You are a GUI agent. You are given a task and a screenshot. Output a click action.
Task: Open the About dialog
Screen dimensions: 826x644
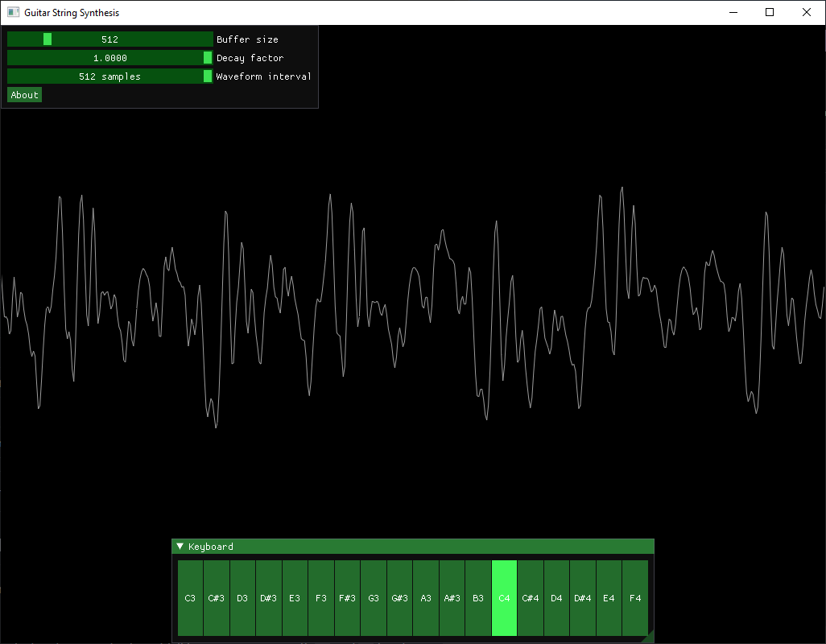click(24, 94)
